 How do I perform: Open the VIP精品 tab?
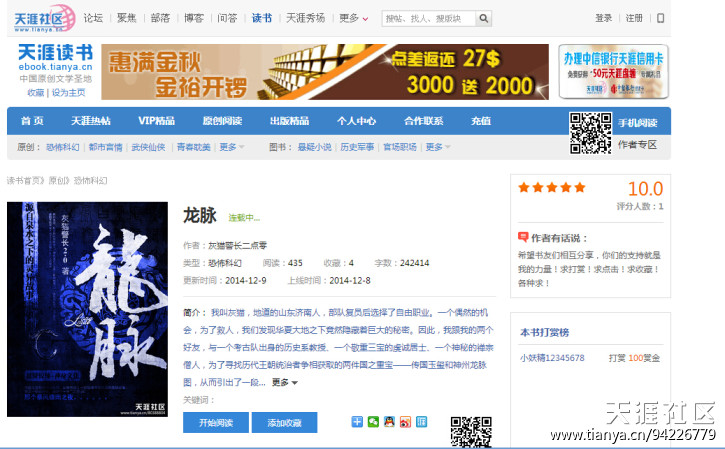[x=156, y=121]
